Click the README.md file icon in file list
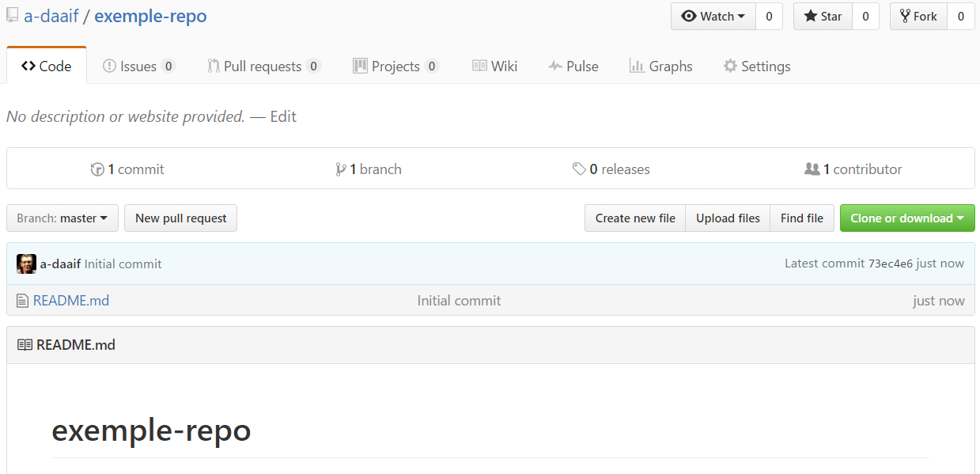Viewport: 980px width, 474px height. tap(22, 301)
